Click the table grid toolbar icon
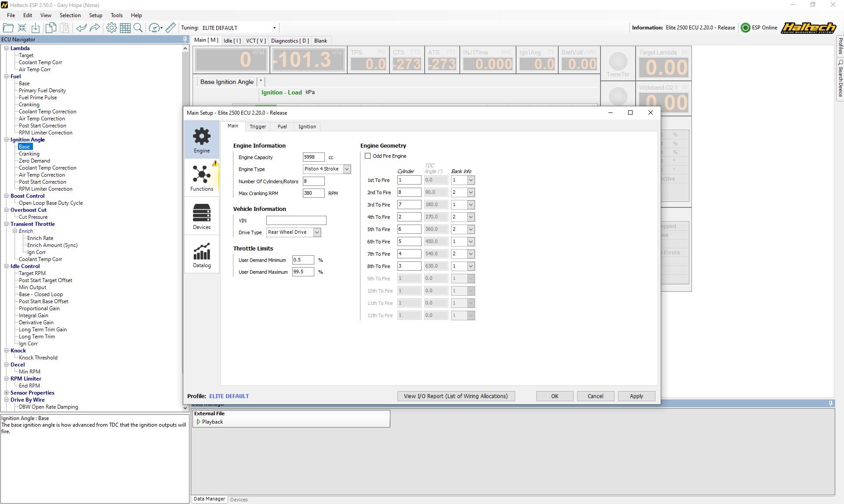 click(x=125, y=28)
